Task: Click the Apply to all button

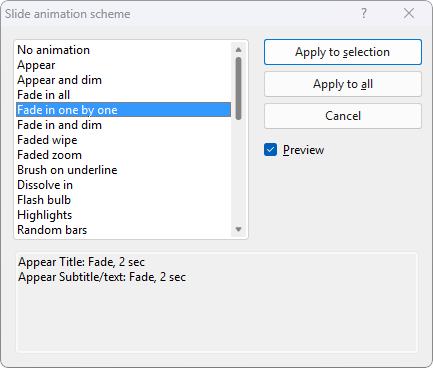Action: pyautogui.click(x=343, y=84)
